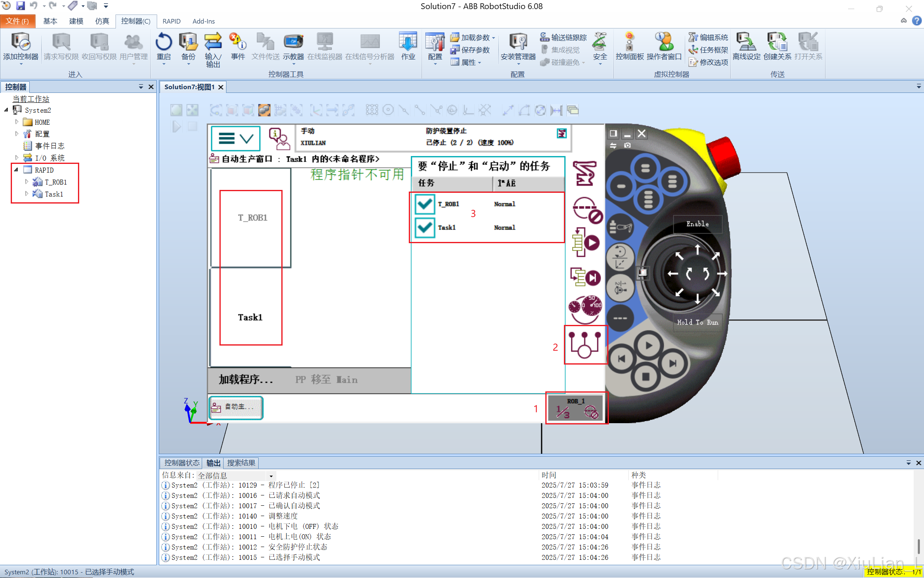
Task: Click 加载程序... button on FlexPendant
Action: (x=246, y=379)
